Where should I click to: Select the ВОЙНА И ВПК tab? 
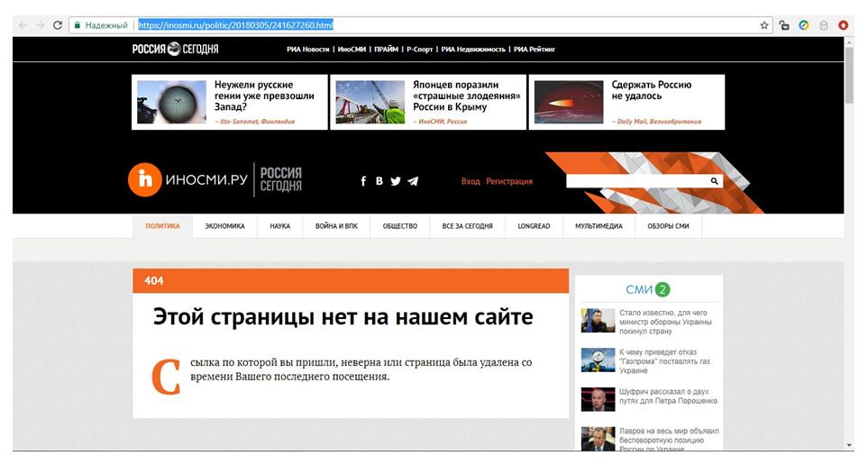click(x=336, y=226)
